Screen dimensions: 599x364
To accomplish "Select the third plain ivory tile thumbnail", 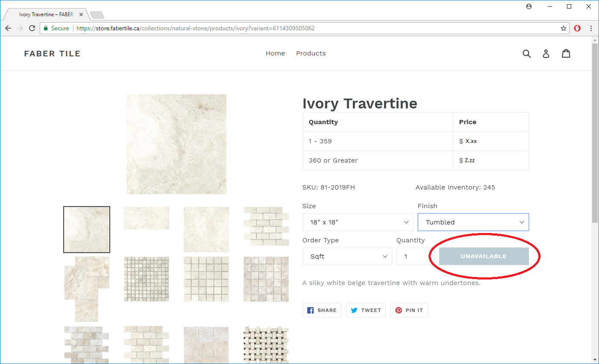I will [206, 230].
